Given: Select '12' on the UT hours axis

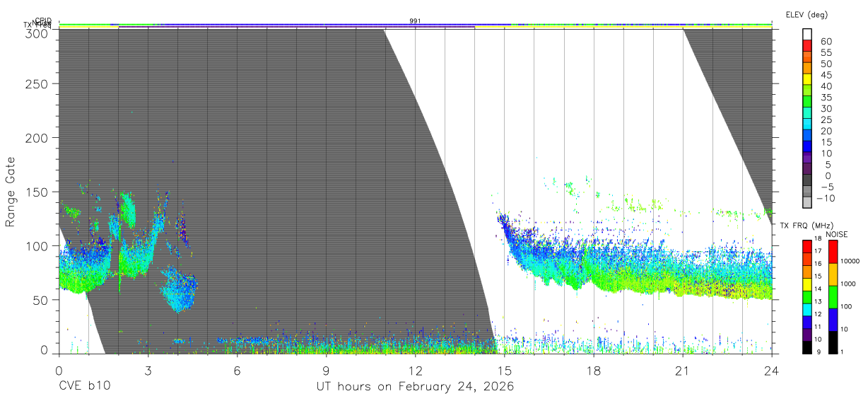Looking at the screenshot, I should pyautogui.click(x=415, y=369).
